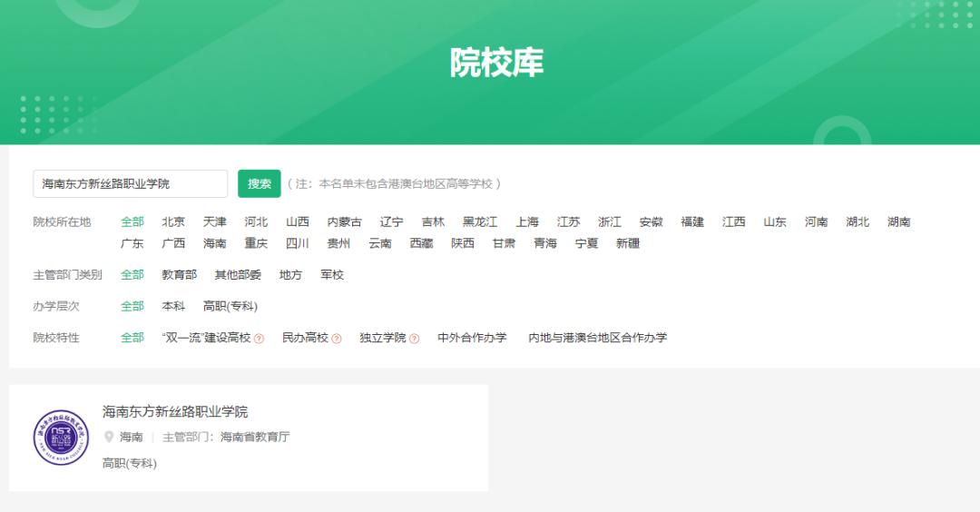
Task: Filter by 吉林 region
Action: coord(433,222)
